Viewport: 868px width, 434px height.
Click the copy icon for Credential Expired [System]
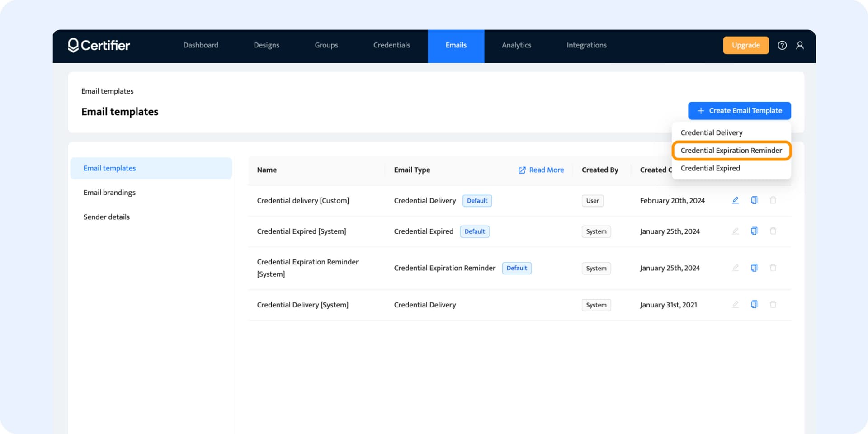[x=754, y=231]
